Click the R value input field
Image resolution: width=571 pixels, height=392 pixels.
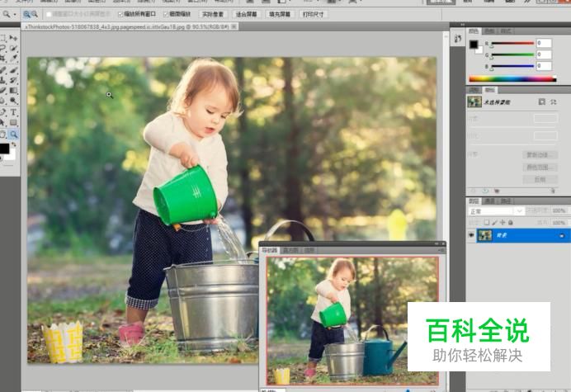pos(544,44)
